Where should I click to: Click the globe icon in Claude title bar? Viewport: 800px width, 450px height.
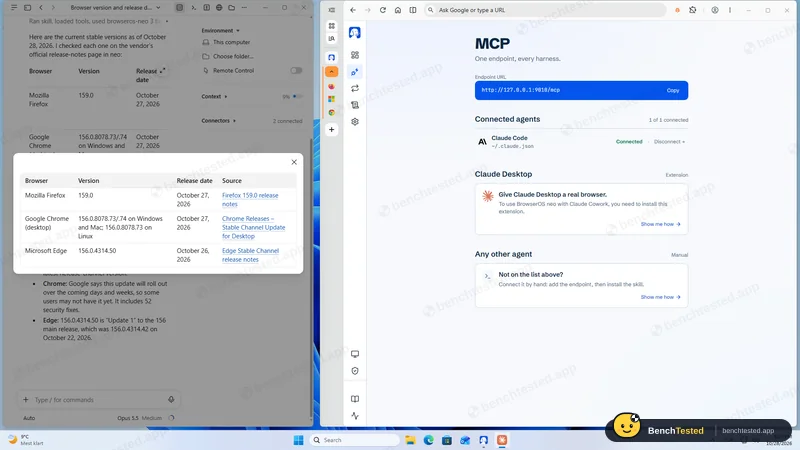click(219, 8)
